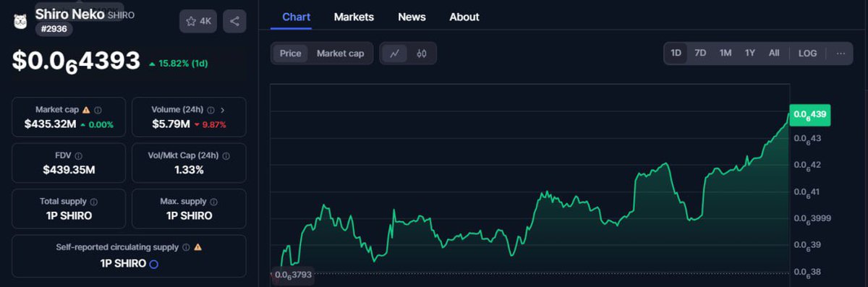
Task: Click the Market cap warning triangle icon
Action: 86,110
